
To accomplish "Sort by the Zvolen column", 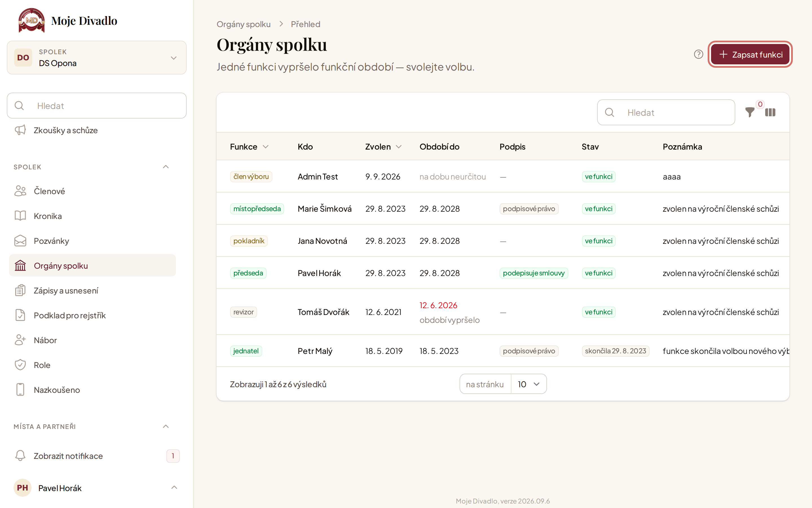I will pos(383,146).
